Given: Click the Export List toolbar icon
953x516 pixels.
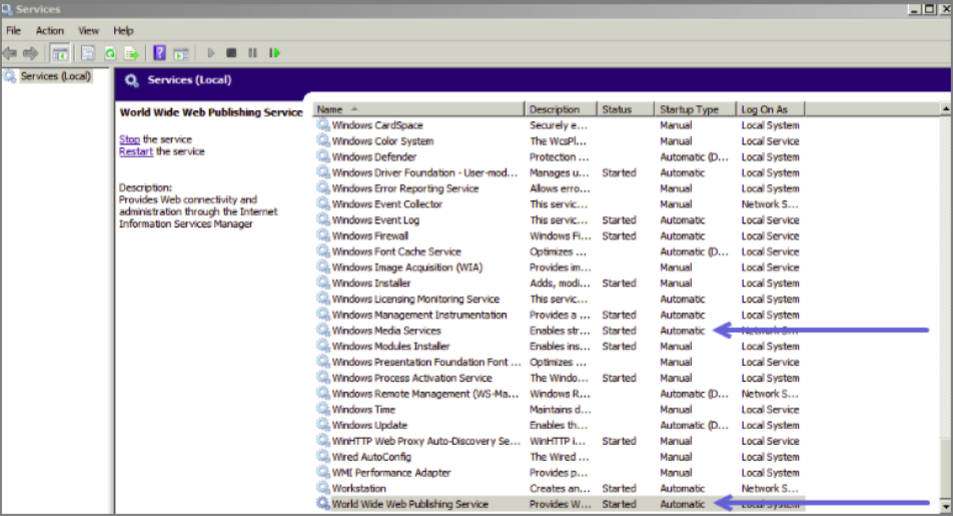Looking at the screenshot, I should point(131,53).
